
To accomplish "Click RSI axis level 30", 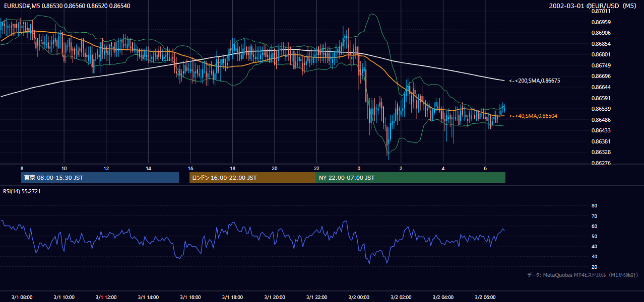I will click(x=594, y=257).
